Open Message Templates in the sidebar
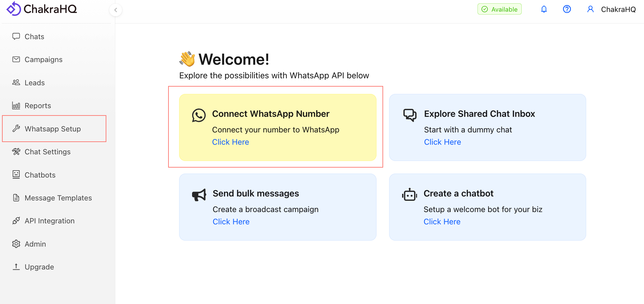The width and height of the screenshot is (644, 304). click(58, 198)
